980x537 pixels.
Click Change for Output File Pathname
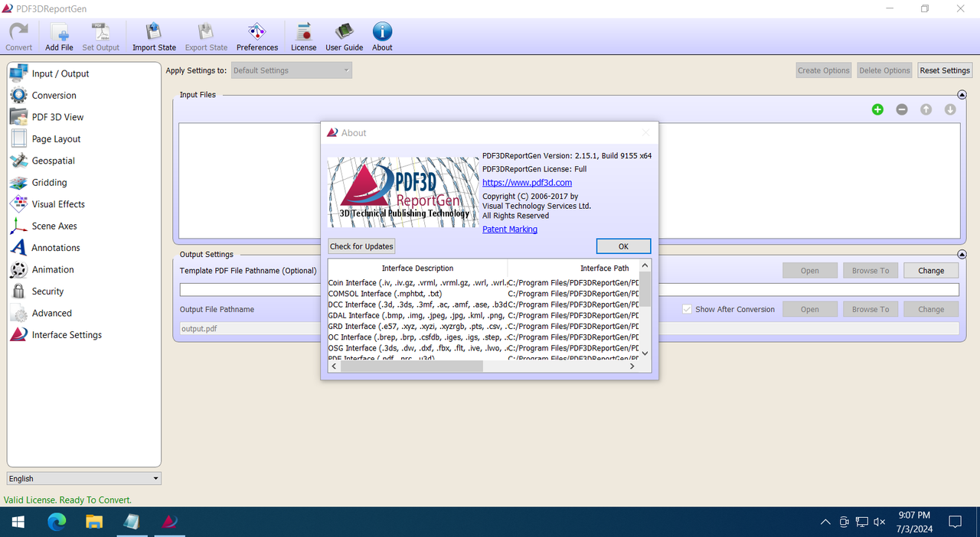[x=931, y=310]
